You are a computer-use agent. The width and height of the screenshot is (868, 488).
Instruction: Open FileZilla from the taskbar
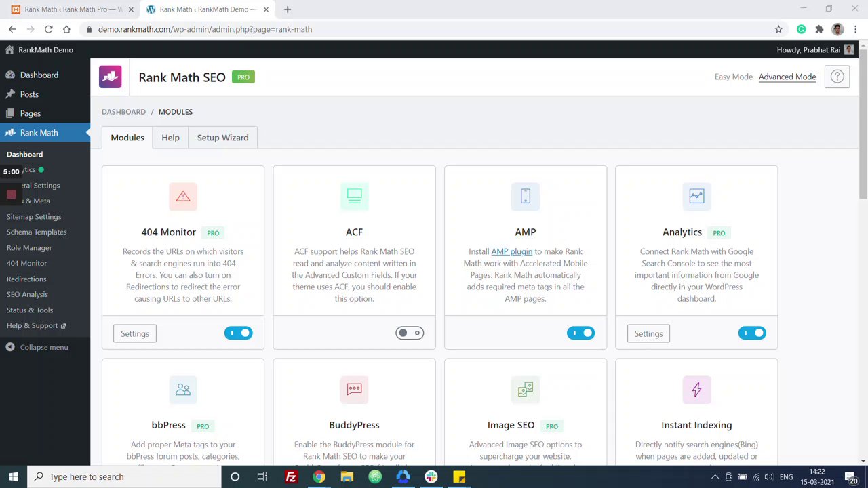point(291,476)
